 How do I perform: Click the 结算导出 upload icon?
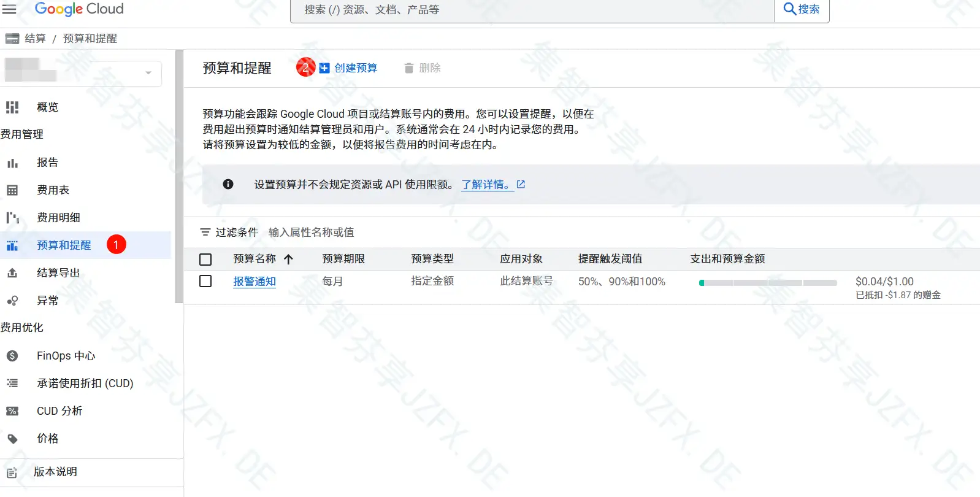coord(12,273)
